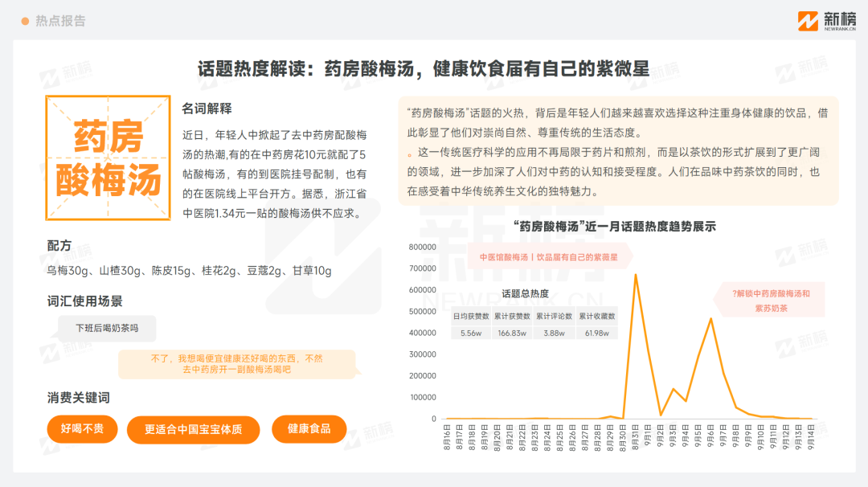Click the callout ?解锁中药房酸梅汤和紫苏奶茶
The width and height of the screenshot is (868, 487).
point(771,301)
